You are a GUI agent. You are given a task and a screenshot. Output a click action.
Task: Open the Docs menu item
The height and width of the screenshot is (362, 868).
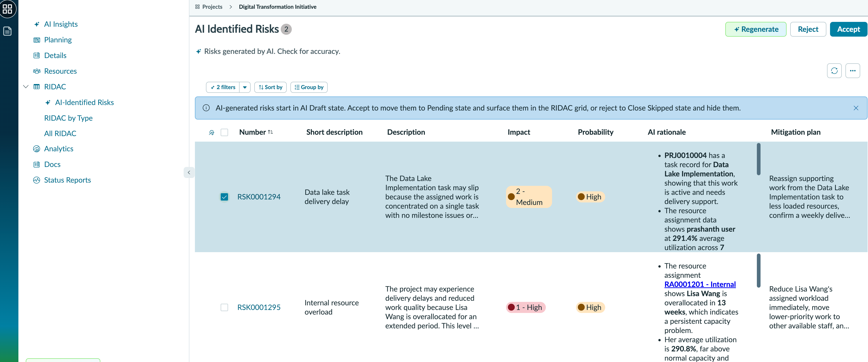point(52,164)
